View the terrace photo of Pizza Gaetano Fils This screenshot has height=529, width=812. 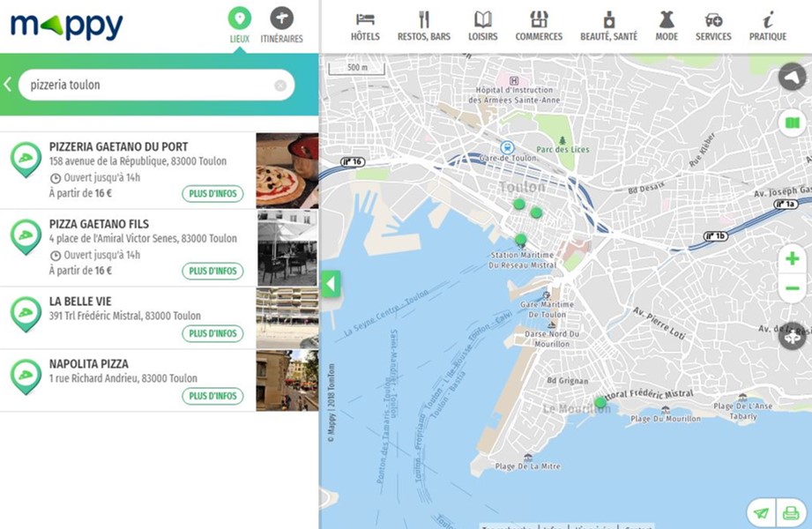(287, 248)
